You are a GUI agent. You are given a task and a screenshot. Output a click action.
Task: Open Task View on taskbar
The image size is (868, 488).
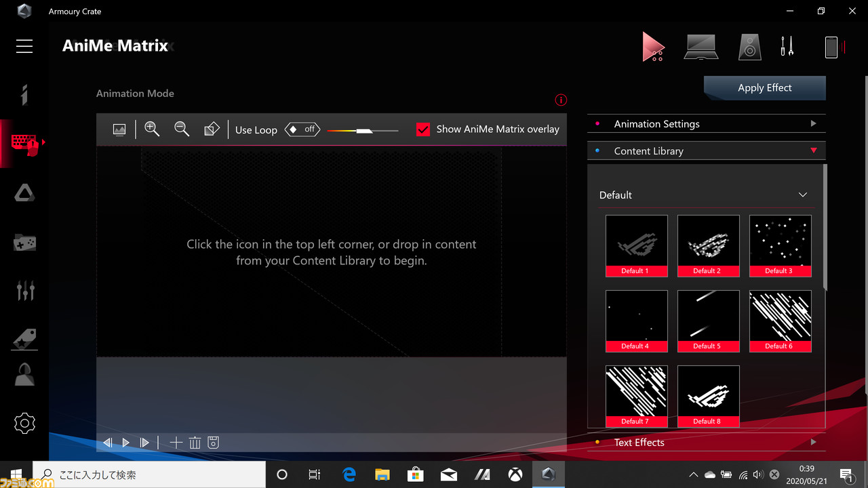pyautogui.click(x=315, y=474)
